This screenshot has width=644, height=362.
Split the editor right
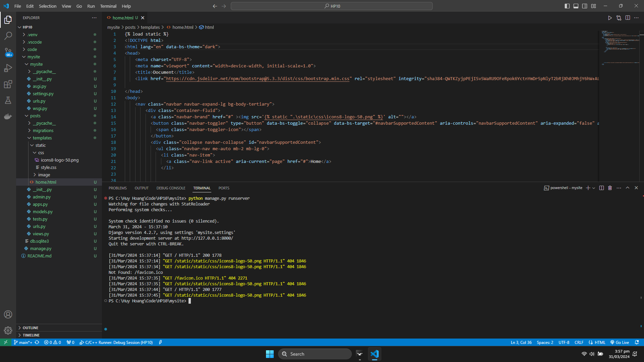click(x=628, y=18)
